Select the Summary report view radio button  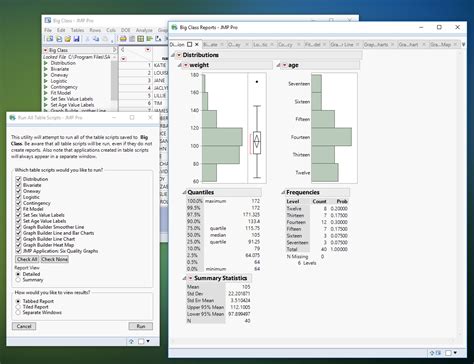18,280
